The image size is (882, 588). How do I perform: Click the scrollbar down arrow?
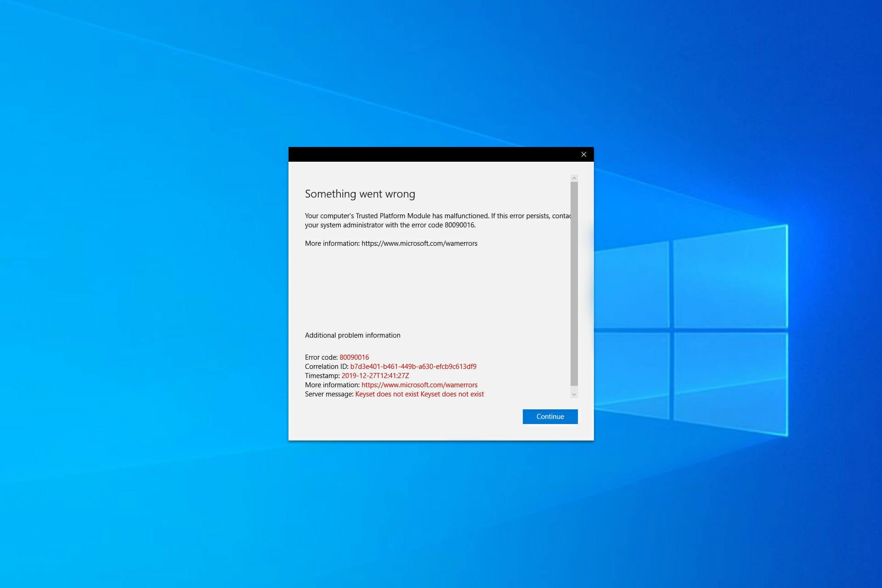pos(574,394)
